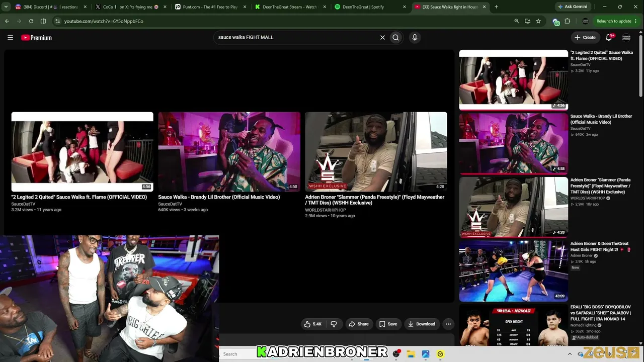
Task: Download the video
Action: tap(422, 324)
